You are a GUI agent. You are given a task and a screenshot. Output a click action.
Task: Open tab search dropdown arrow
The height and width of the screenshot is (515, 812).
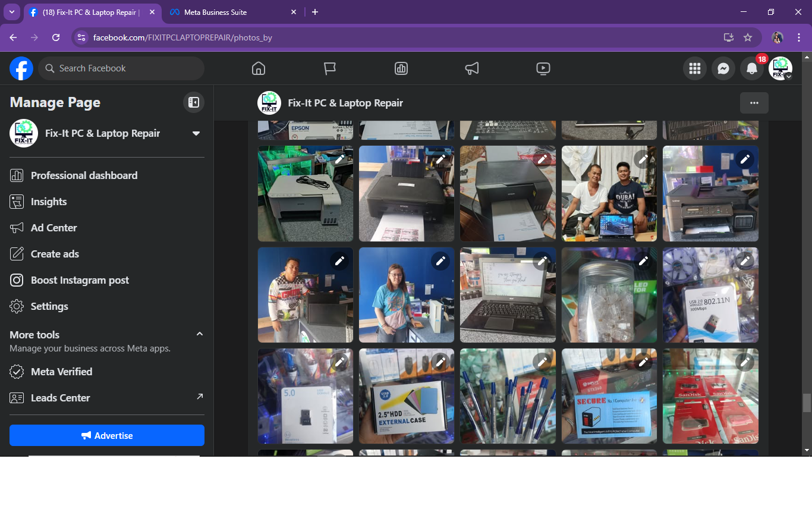[x=12, y=12]
